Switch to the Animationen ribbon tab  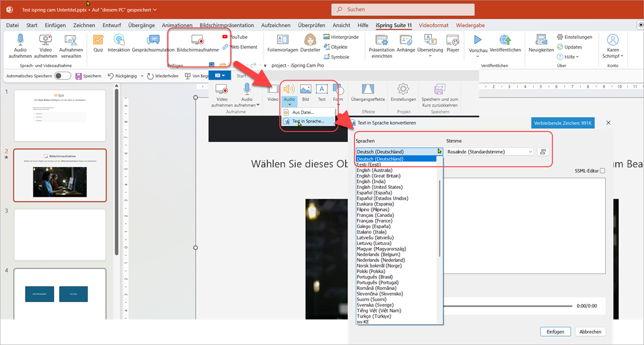[x=177, y=26]
